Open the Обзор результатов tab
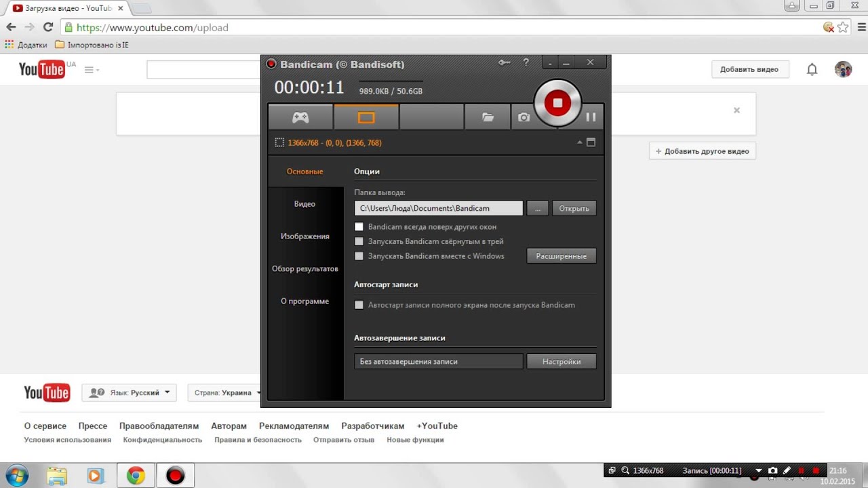Viewport: 868px width, 488px height. click(x=304, y=269)
